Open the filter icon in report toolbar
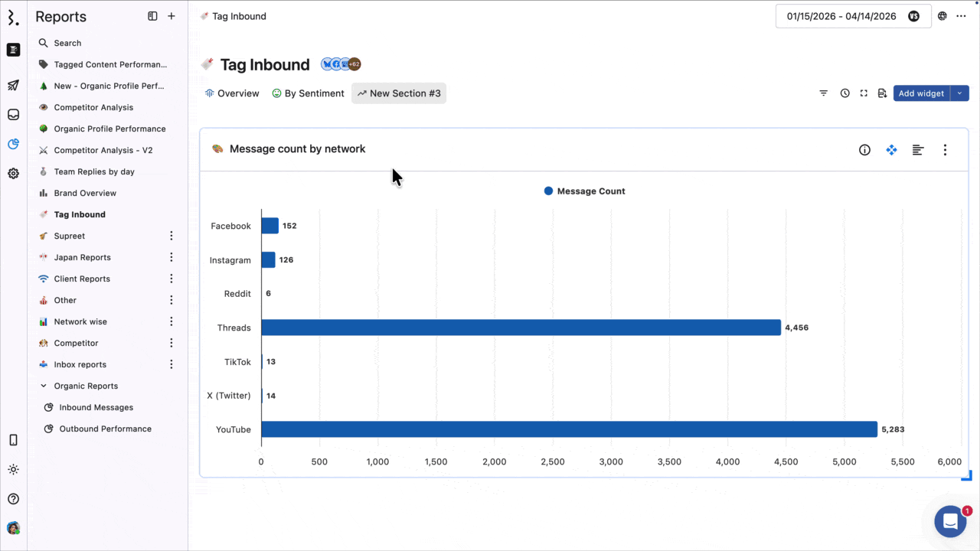Image resolution: width=980 pixels, height=551 pixels. coord(824,93)
